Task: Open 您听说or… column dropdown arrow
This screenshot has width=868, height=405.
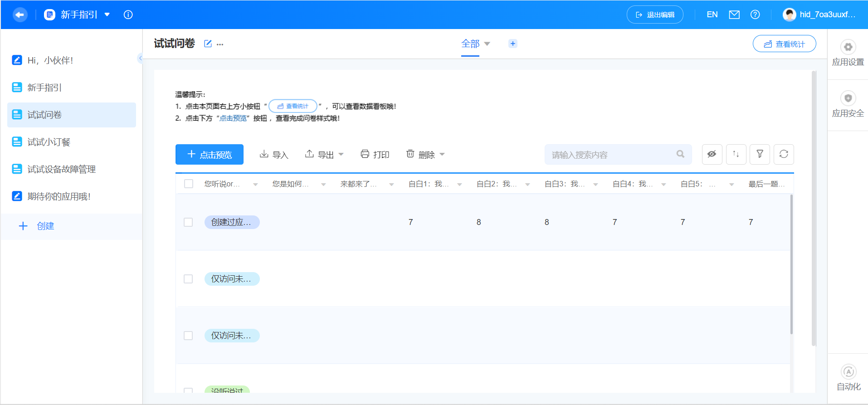Action: (255, 185)
